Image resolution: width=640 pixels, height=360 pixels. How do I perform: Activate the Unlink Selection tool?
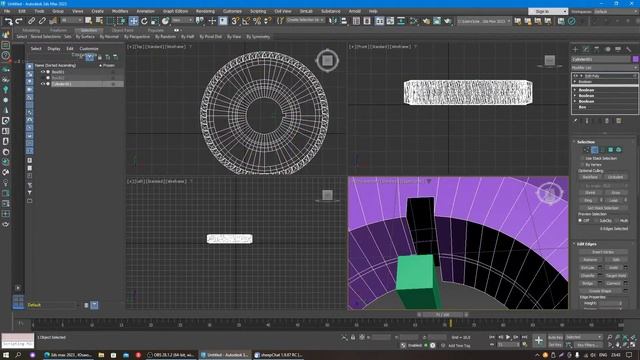click(x=42, y=21)
